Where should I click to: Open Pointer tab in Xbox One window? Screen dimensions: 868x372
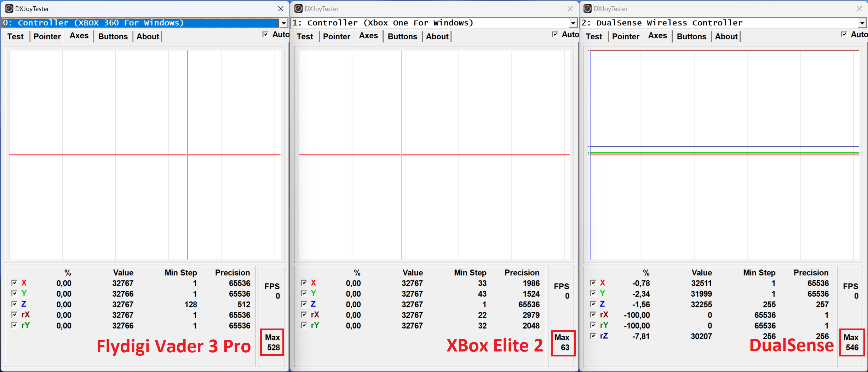pyautogui.click(x=337, y=36)
